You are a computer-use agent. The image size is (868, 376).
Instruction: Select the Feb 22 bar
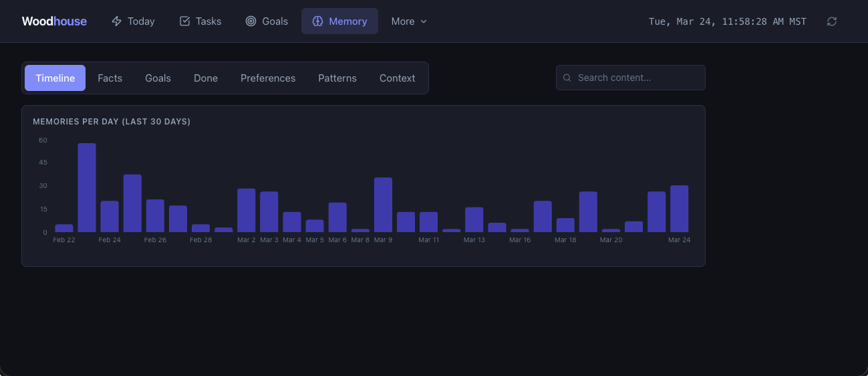[x=64, y=228]
